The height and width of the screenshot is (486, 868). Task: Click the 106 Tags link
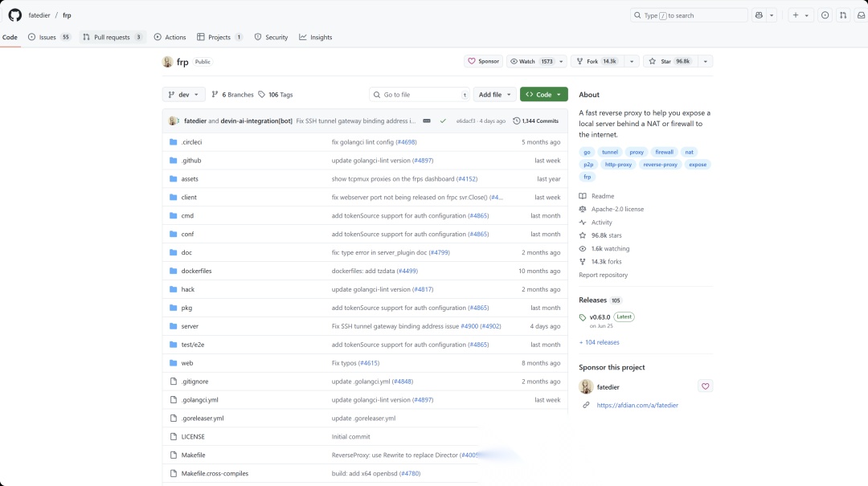275,95
